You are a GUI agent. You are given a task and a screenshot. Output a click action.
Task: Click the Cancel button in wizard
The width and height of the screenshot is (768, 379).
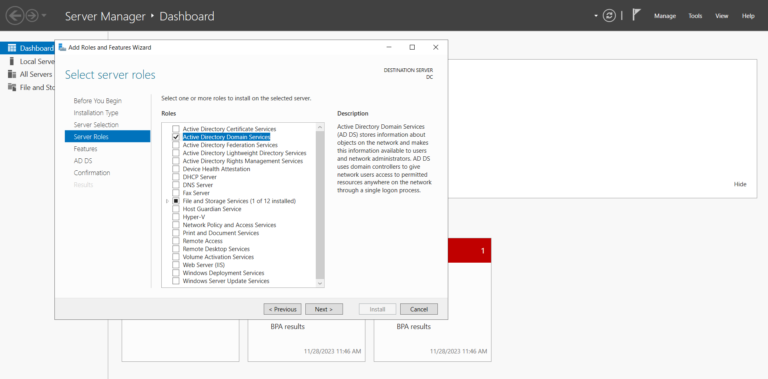coord(419,309)
